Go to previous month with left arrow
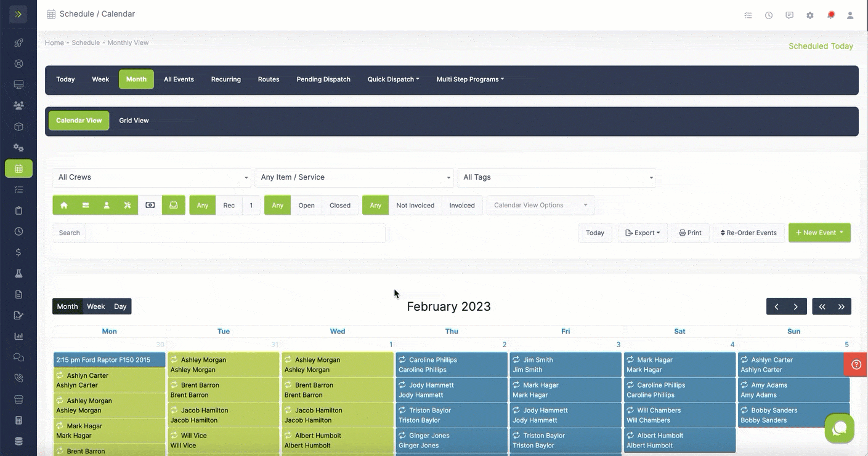Viewport: 868px width, 456px height. [776, 306]
